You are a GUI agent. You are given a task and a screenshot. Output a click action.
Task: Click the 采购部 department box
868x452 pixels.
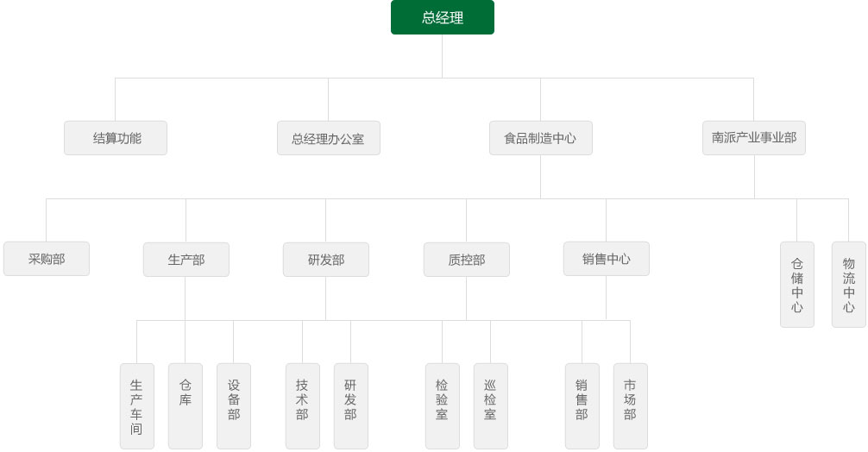[x=47, y=259]
